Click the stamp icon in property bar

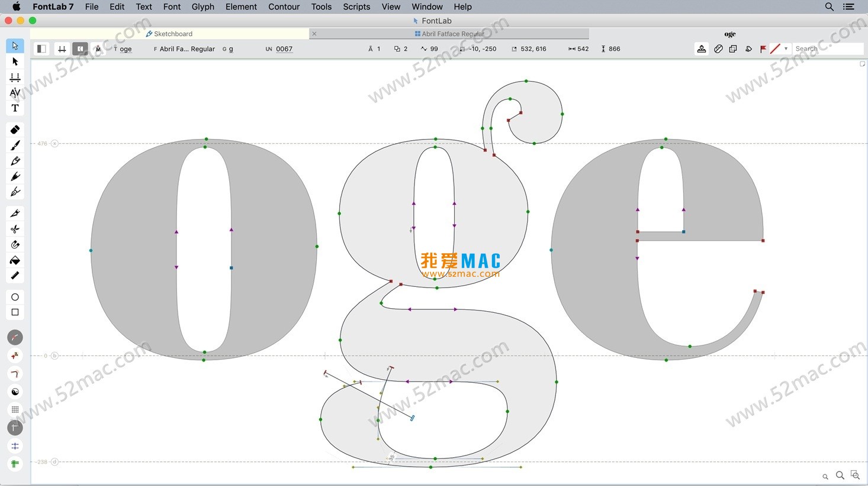click(x=702, y=49)
